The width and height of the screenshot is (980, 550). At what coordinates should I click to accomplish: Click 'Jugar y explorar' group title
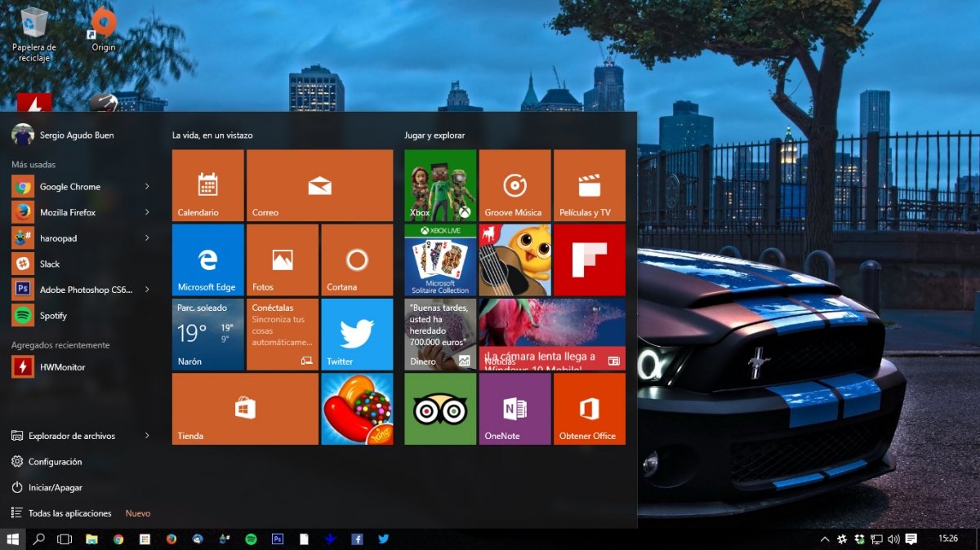pyautogui.click(x=434, y=135)
